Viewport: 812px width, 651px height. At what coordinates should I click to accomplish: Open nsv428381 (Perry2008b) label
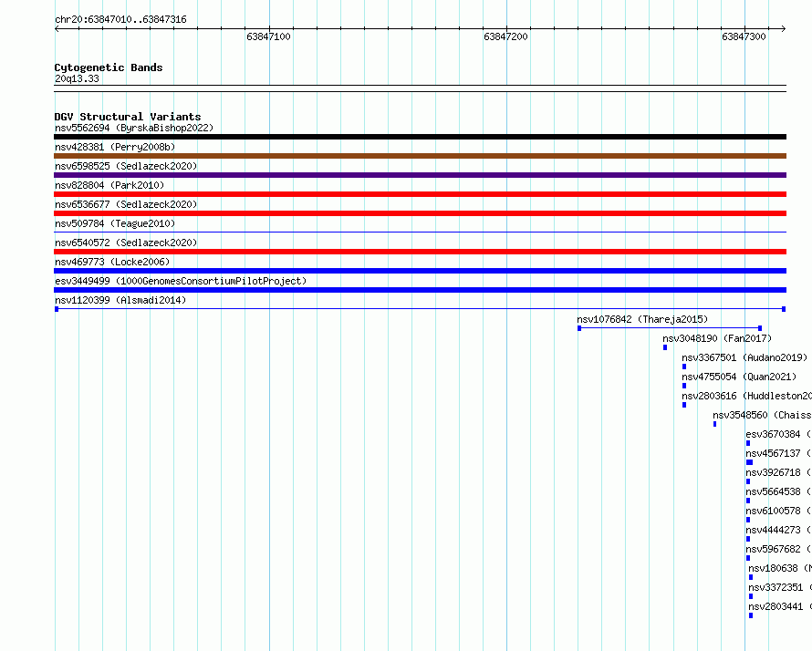coord(115,147)
